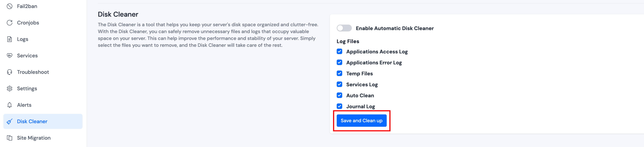Uncheck the Auto Clean checkbox
644x147 pixels.
339,95
